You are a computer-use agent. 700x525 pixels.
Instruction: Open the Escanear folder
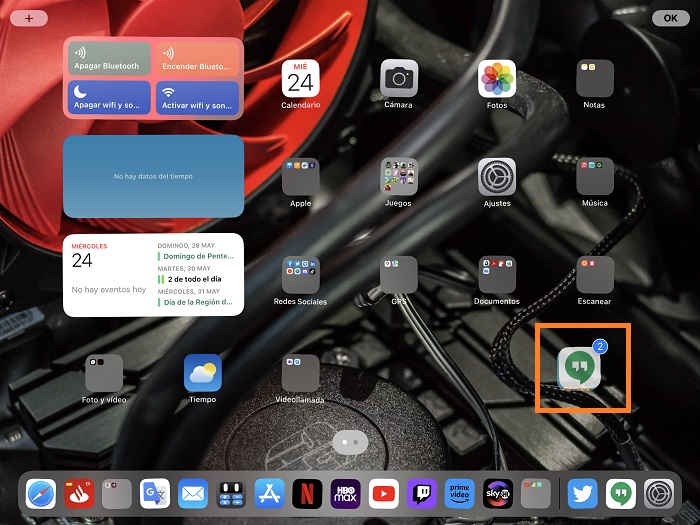[595, 275]
